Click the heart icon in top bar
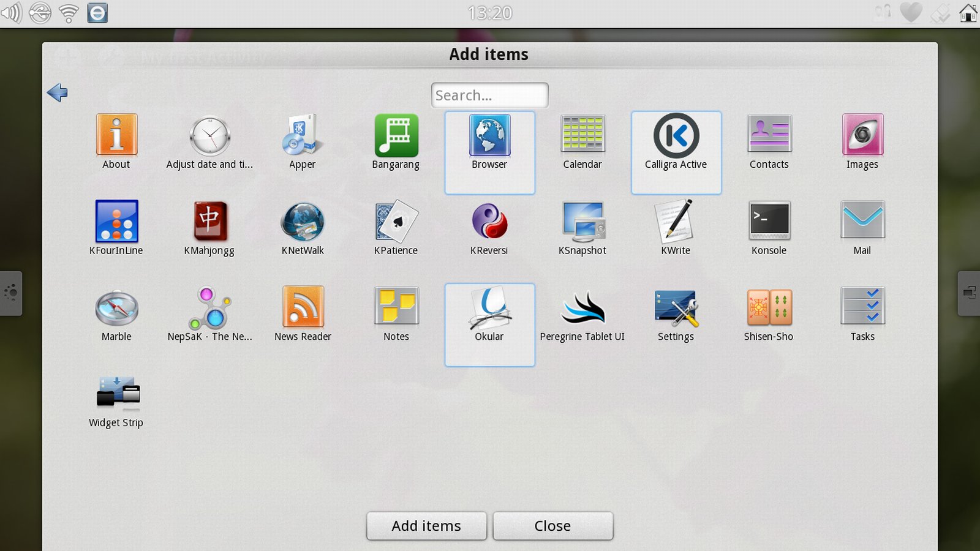Screen dimensions: 980x551 click(x=911, y=13)
